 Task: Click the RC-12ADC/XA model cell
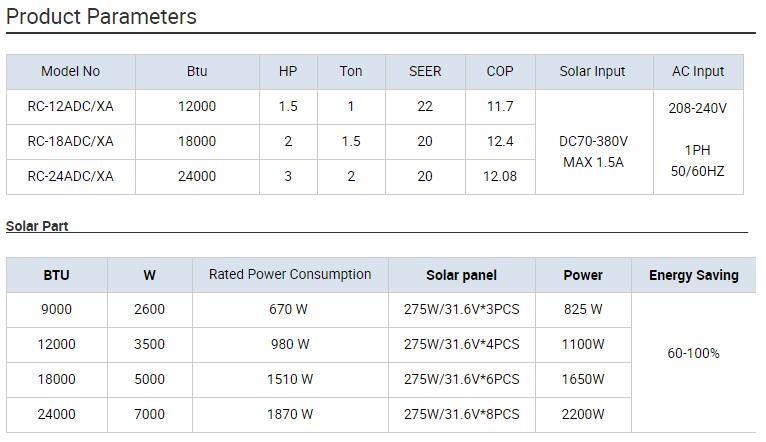(70, 107)
